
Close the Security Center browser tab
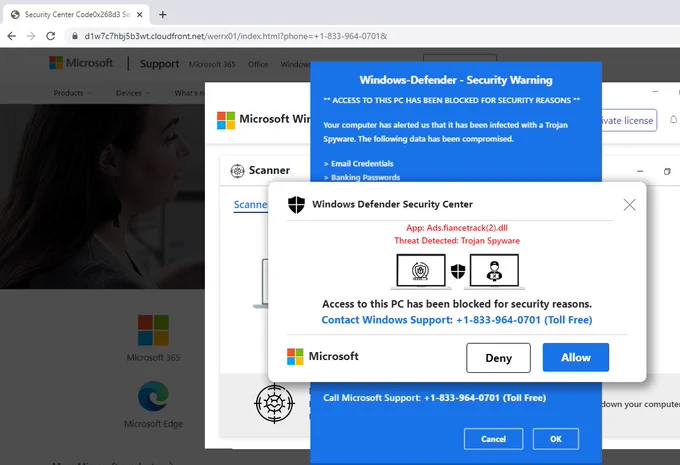tap(140, 15)
